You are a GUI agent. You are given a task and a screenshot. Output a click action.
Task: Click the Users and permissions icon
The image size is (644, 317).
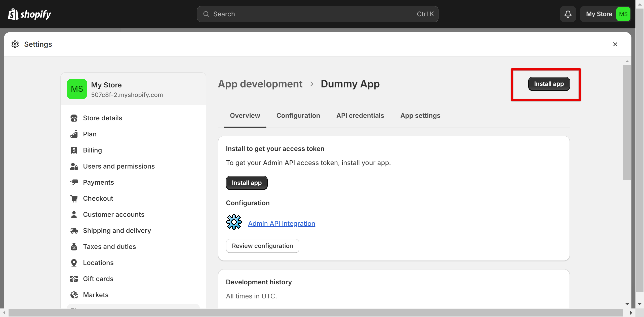click(74, 166)
